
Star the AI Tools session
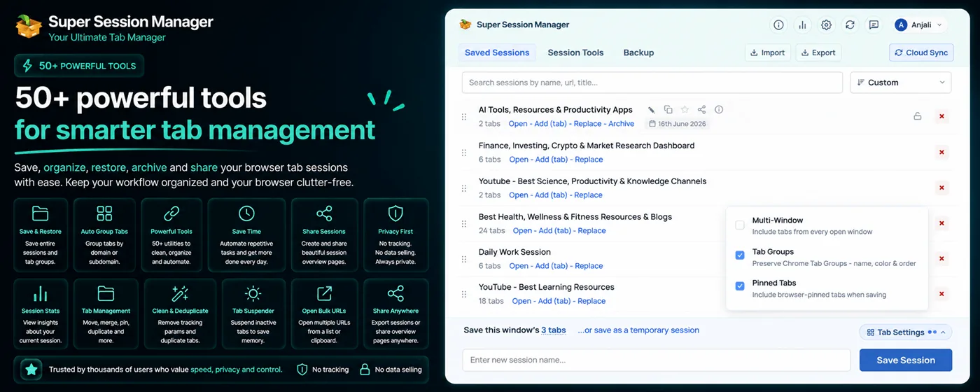685,110
